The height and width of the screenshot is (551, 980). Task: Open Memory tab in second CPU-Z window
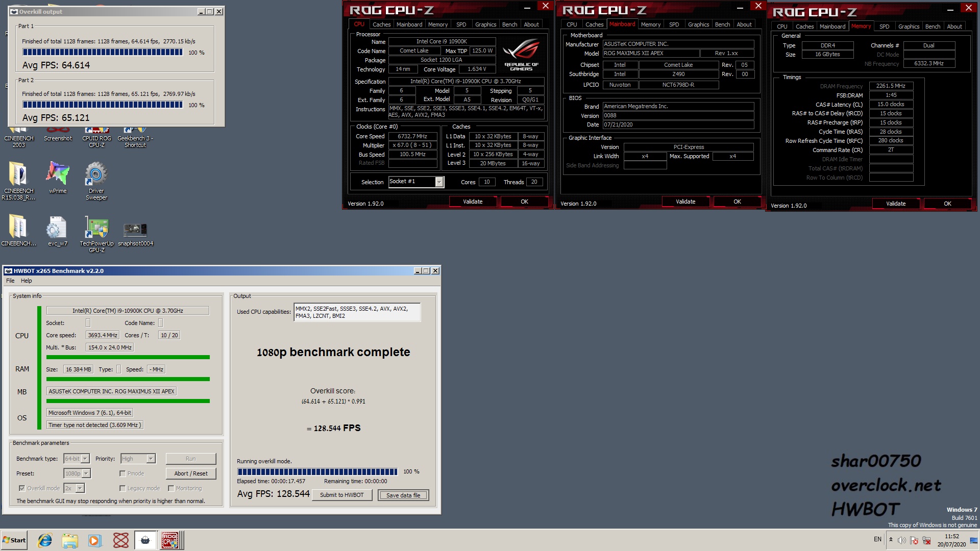click(x=651, y=24)
